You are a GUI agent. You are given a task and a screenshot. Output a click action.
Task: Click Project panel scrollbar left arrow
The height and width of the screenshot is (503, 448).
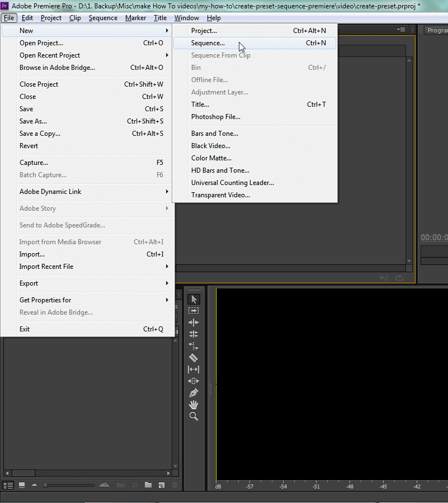click(7, 473)
